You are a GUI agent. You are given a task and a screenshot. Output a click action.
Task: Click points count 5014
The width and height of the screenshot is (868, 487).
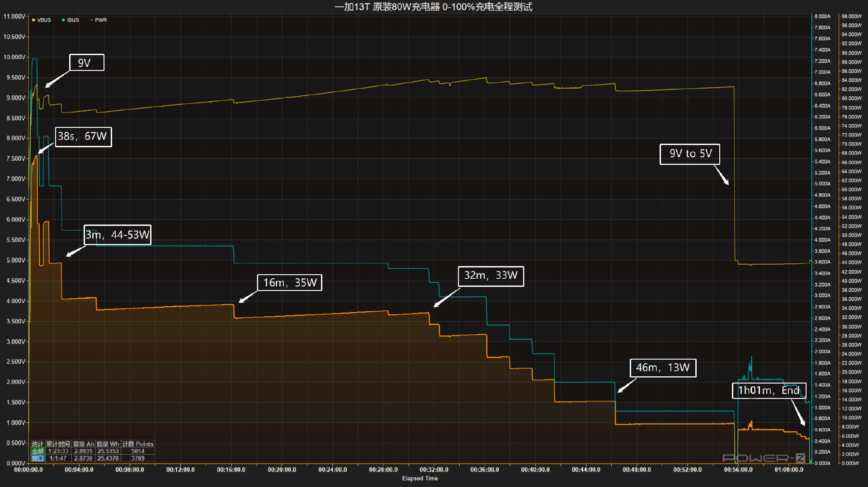(138, 451)
